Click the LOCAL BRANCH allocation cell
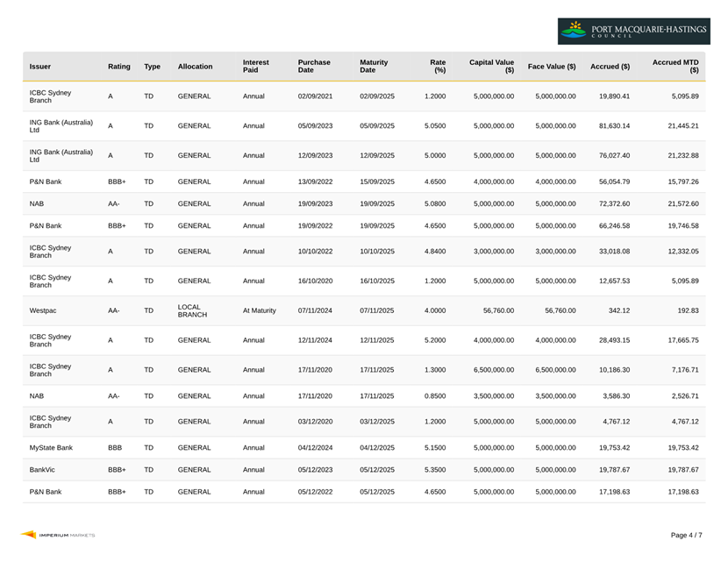The image size is (728, 562). click(x=192, y=310)
